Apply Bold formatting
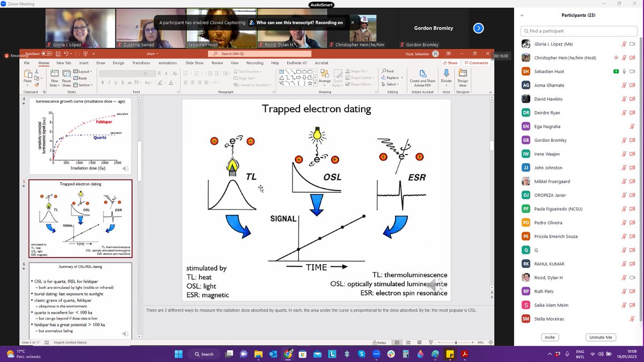 [103, 82]
